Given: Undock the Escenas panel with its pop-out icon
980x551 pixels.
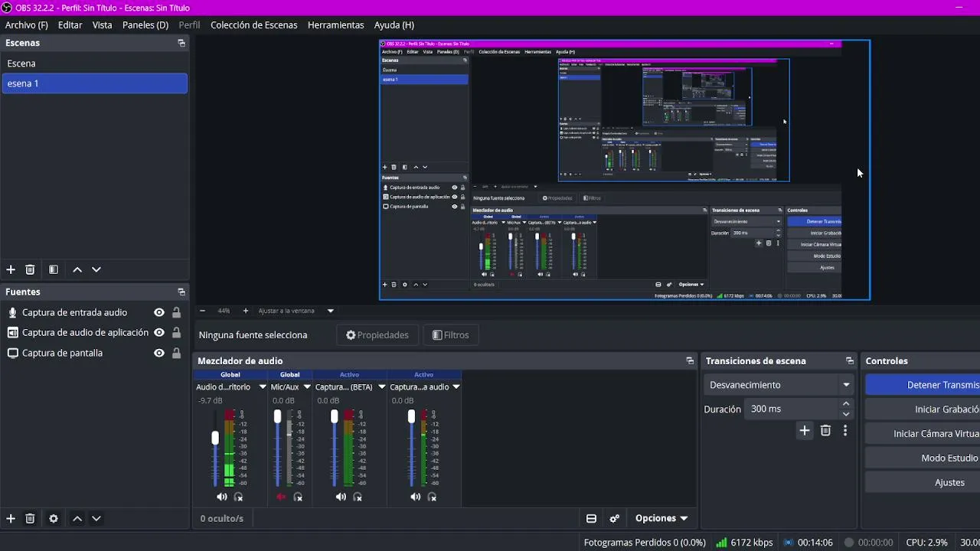Looking at the screenshot, I should (x=181, y=44).
